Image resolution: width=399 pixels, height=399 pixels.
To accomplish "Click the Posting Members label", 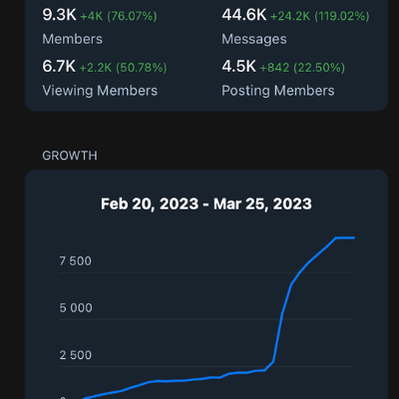I will point(278,91).
